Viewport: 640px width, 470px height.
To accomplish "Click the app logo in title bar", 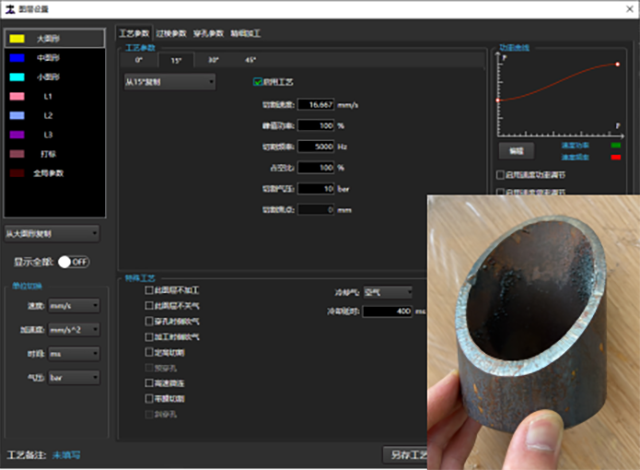I will 11,8.
